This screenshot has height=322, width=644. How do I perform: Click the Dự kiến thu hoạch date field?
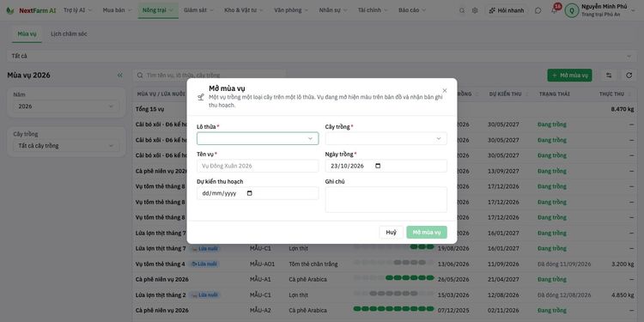pyautogui.click(x=258, y=193)
